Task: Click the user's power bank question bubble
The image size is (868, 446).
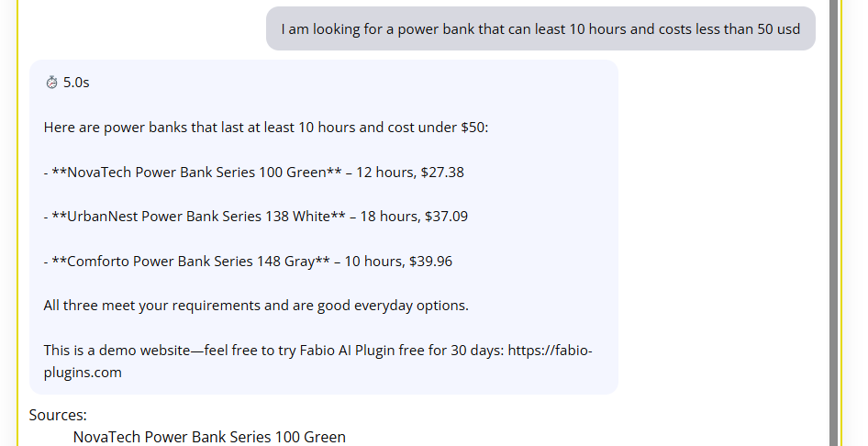Action: tap(540, 28)
